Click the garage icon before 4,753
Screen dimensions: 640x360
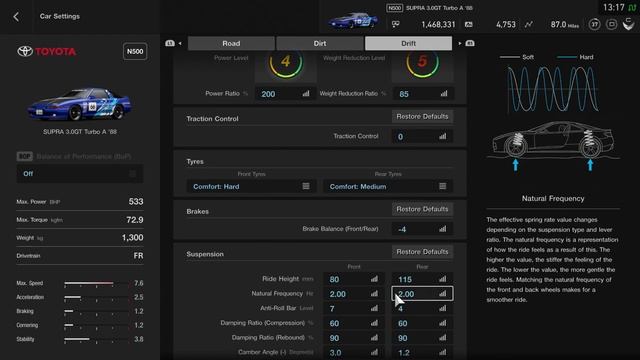pyautogui.click(x=469, y=24)
